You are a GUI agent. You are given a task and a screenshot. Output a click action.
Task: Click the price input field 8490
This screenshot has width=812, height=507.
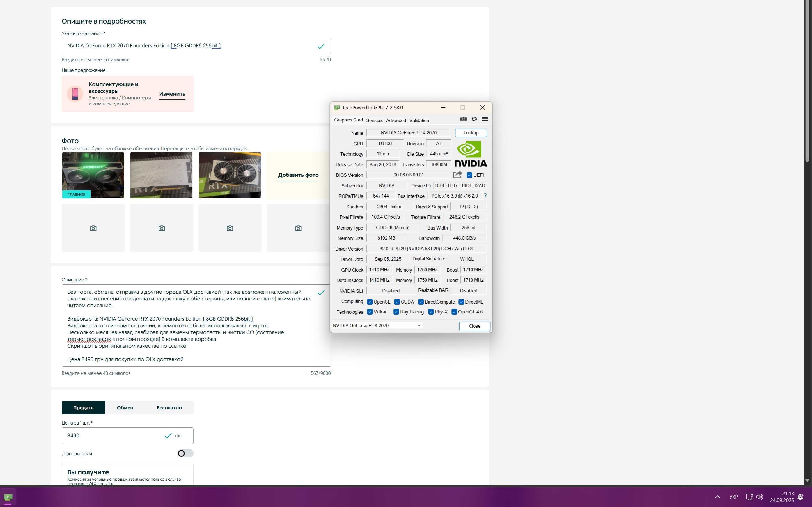click(x=127, y=435)
